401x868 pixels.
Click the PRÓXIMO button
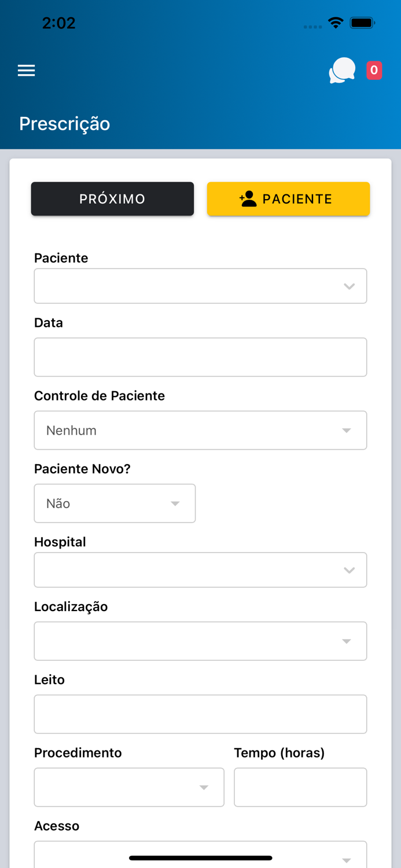click(x=112, y=198)
